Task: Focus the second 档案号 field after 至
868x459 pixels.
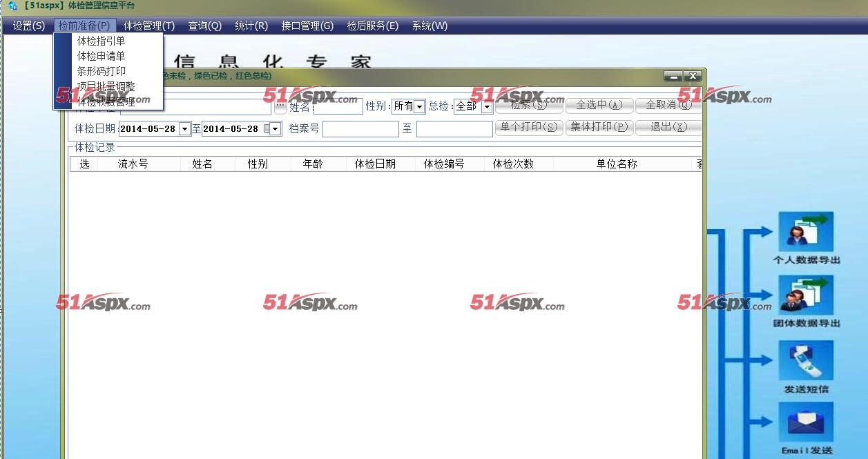Action: click(x=454, y=128)
